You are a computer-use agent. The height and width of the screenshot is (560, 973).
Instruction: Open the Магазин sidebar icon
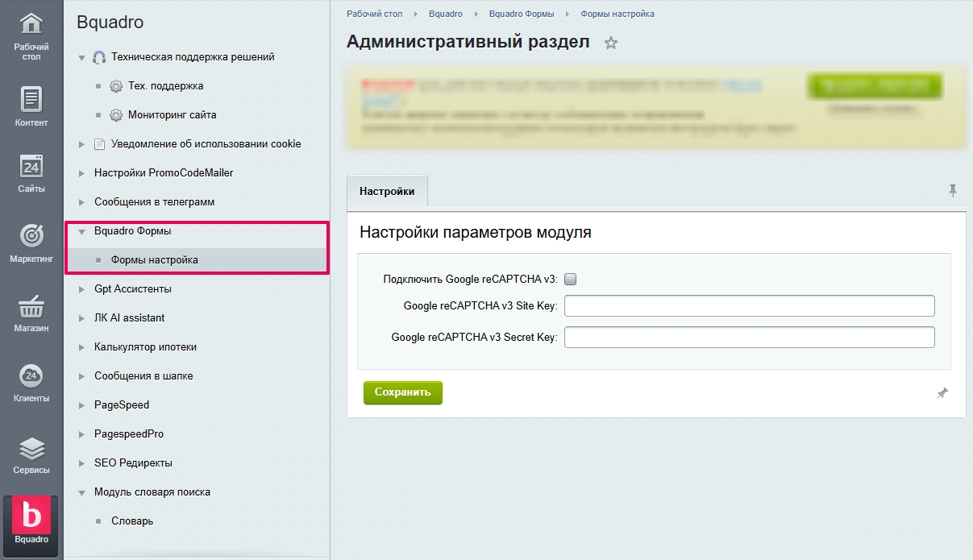coord(31,311)
